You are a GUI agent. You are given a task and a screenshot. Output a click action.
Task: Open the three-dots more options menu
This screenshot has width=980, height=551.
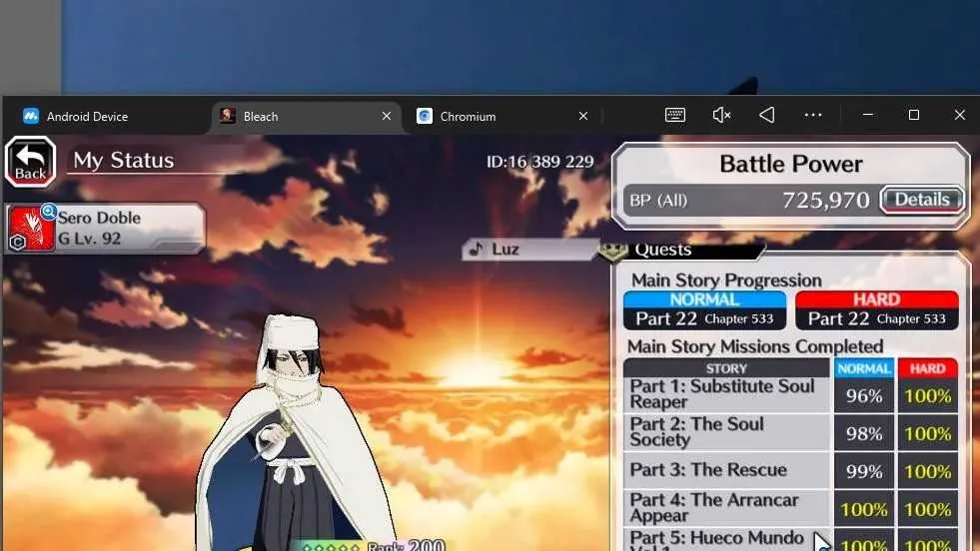click(813, 115)
